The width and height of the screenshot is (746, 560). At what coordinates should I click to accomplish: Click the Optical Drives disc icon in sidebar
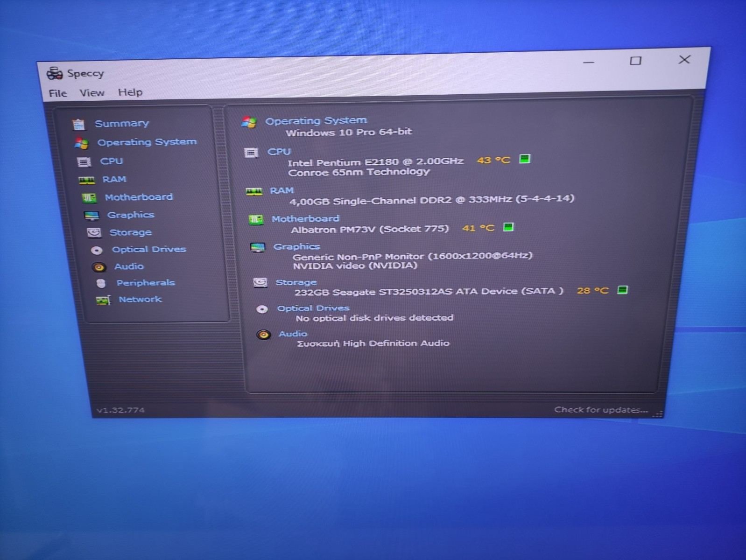click(97, 250)
